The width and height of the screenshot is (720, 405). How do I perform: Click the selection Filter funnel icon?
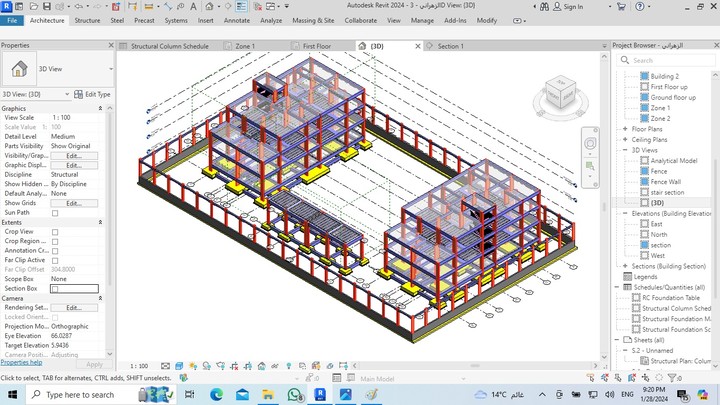click(x=672, y=377)
